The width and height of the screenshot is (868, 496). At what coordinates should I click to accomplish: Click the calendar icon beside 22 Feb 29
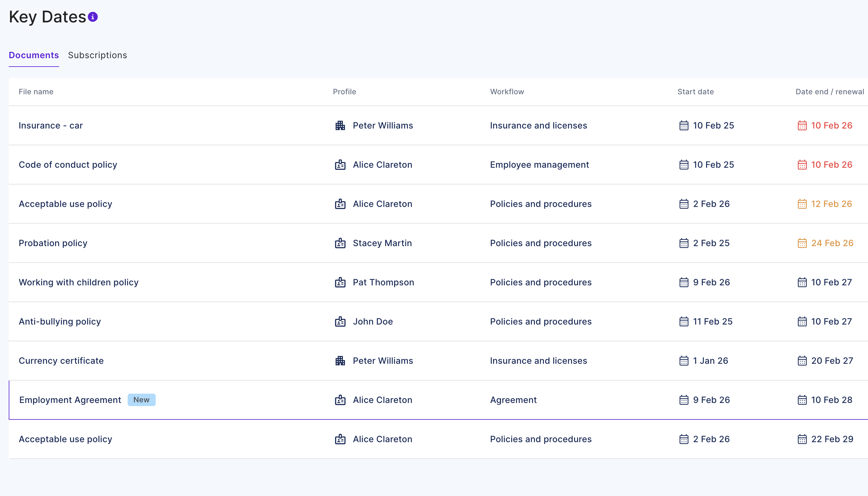[x=802, y=439]
